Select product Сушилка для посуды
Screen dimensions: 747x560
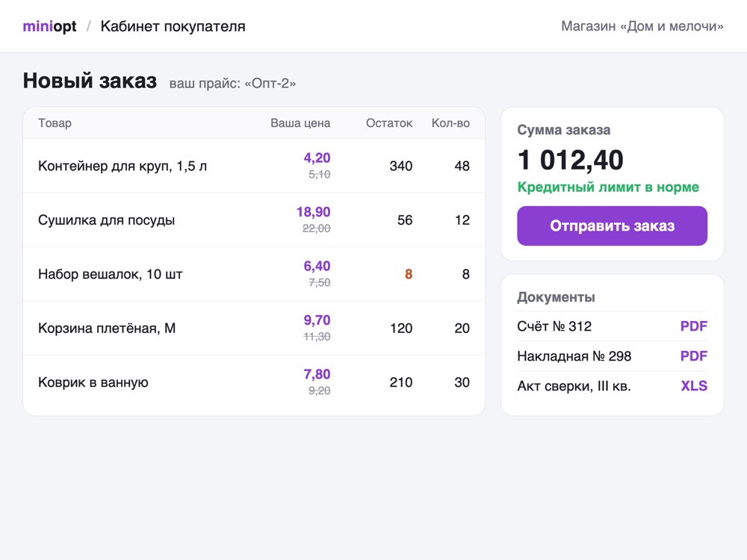click(106, 220)
